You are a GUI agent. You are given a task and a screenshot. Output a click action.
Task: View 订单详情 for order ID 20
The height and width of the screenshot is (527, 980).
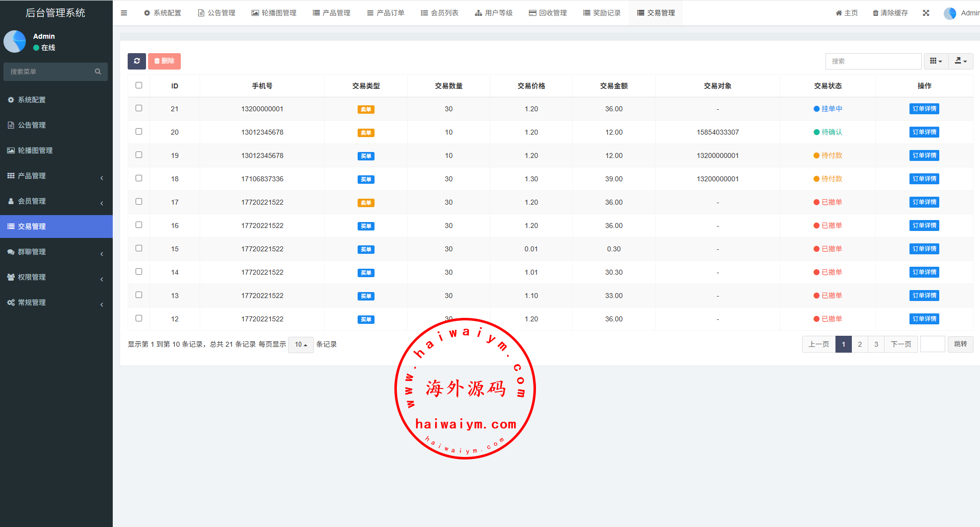(x=924, y=132)
